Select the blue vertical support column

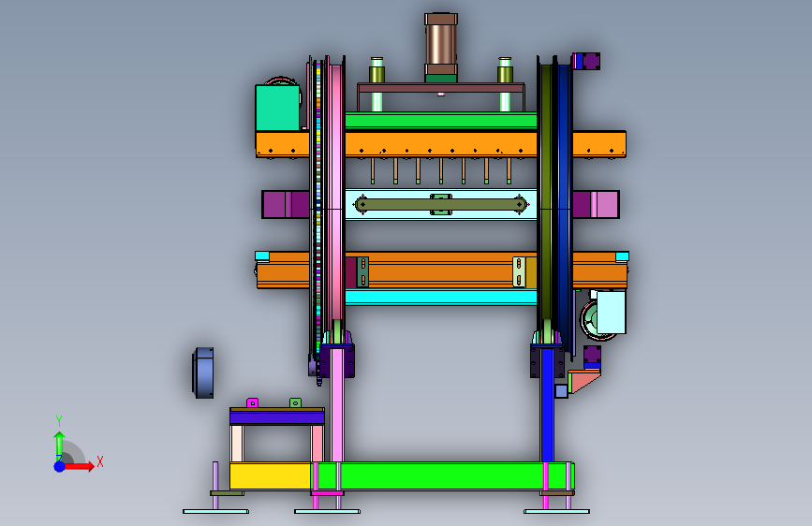[547, 405]
